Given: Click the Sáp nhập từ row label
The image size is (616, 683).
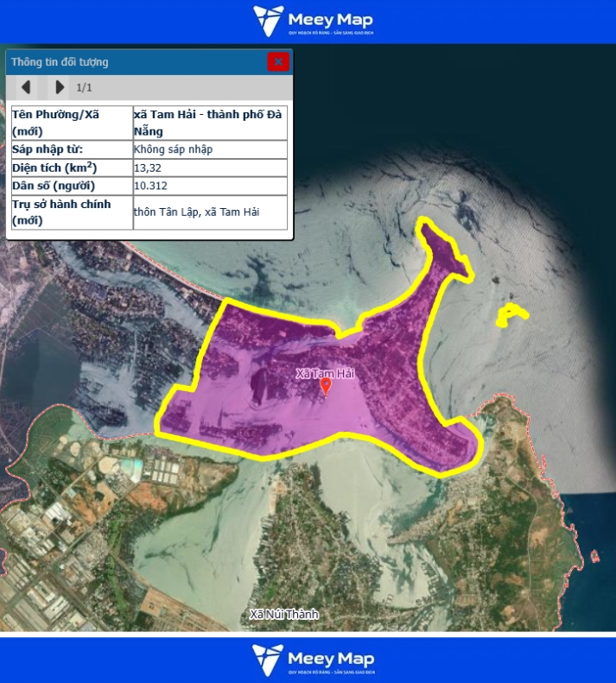Looking at the screenshot, I should click(71, 149).
